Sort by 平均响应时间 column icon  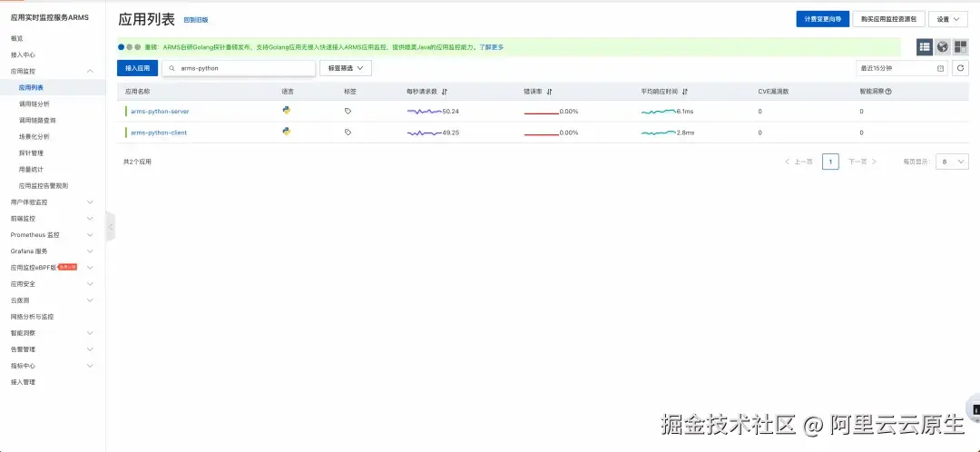pos(685,92)
